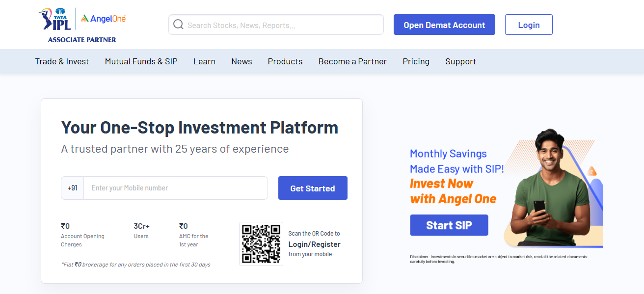Open the Pricing page
The width and height of the screenshot is (644, 294).
click(x=416, y=61)
